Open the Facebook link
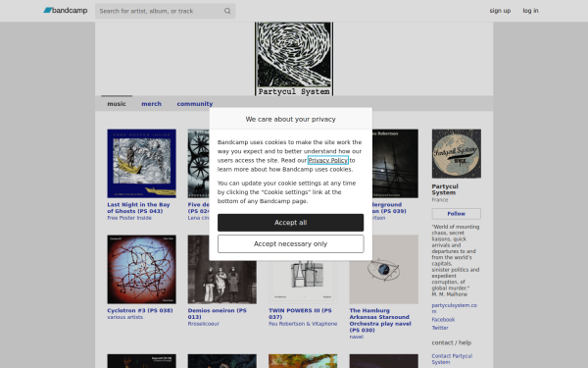This screenshot has width=588, height=368. pos(443,320)
